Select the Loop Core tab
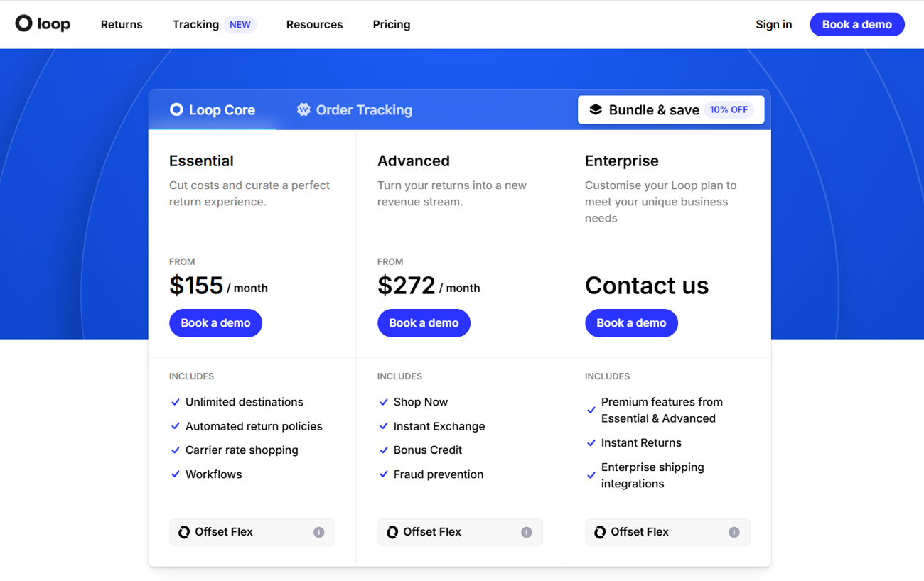This screenshot has height=581, width=924. pyautogui.click(x=221, y=109)
